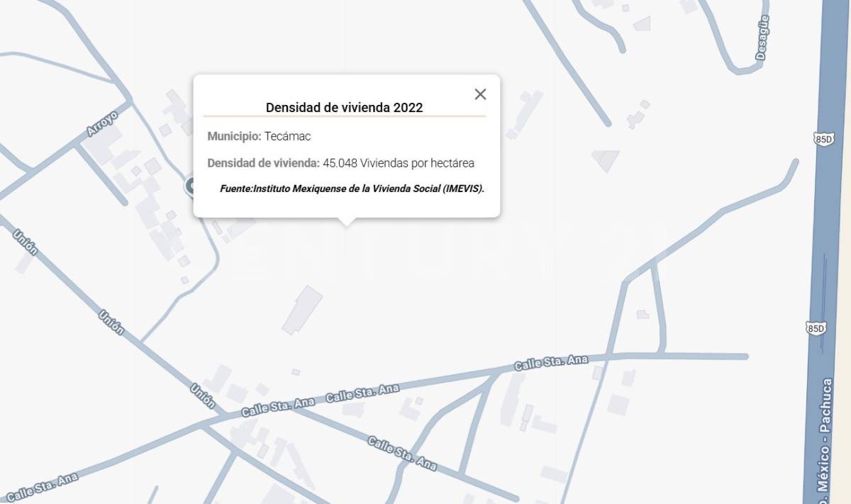Click the large building below the popup
This screenshot has width=851, height=504.
pos(302,310)
